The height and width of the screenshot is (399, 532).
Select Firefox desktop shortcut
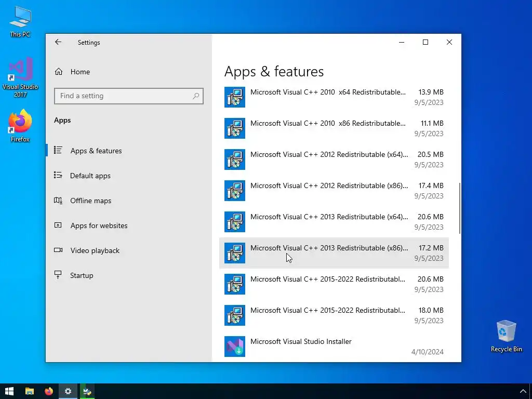(20, 126)
